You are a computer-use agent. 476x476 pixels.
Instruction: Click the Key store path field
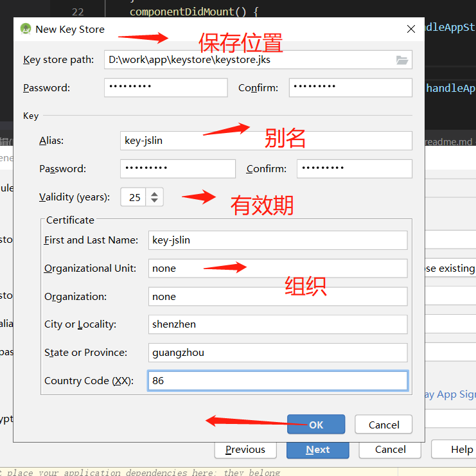[x=258, y=60]
